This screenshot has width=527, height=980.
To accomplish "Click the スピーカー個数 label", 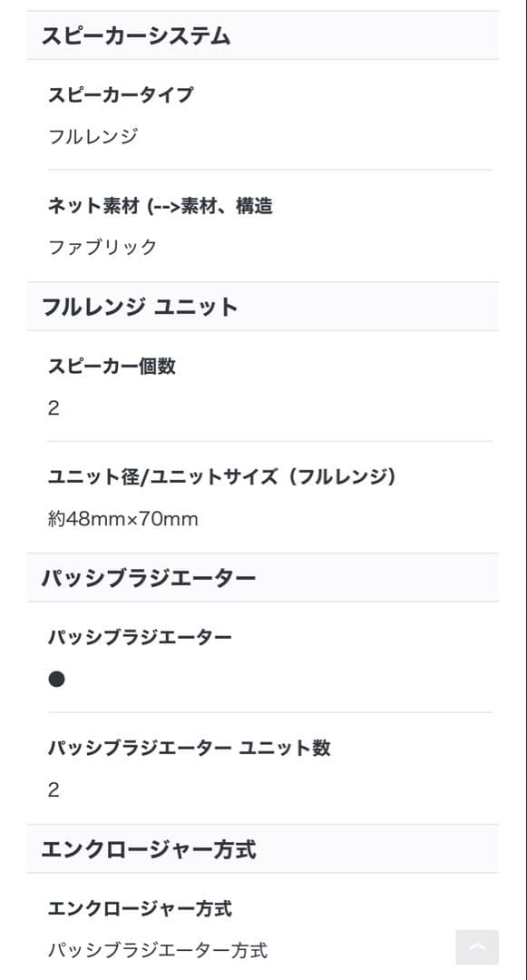I will point(112,367).
